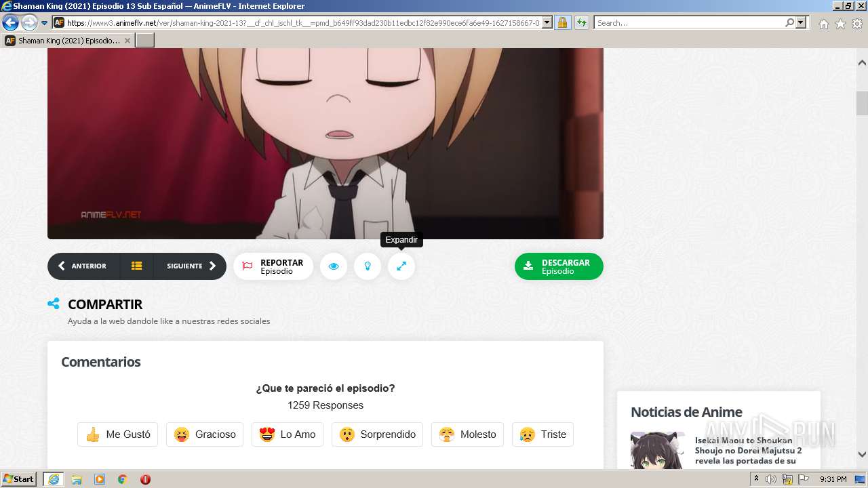React with Me Gustó
This screenshot has width=868, height=488.
[118, 434]
